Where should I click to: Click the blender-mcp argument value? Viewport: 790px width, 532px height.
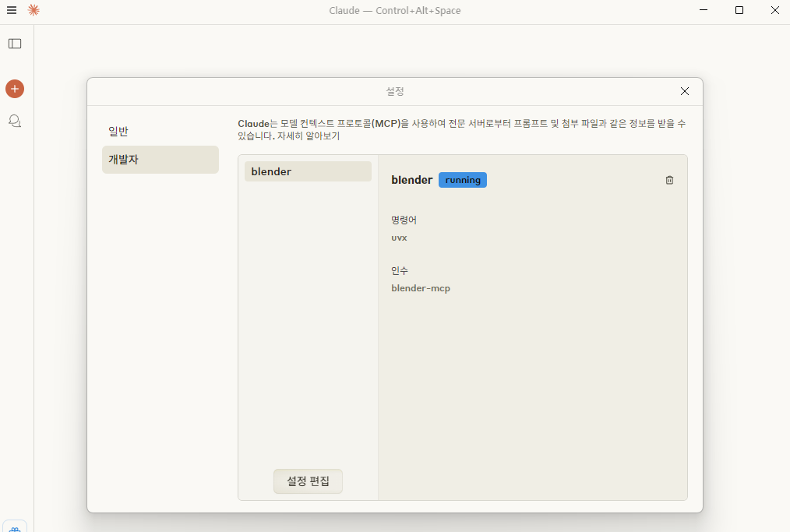[421, 288]
